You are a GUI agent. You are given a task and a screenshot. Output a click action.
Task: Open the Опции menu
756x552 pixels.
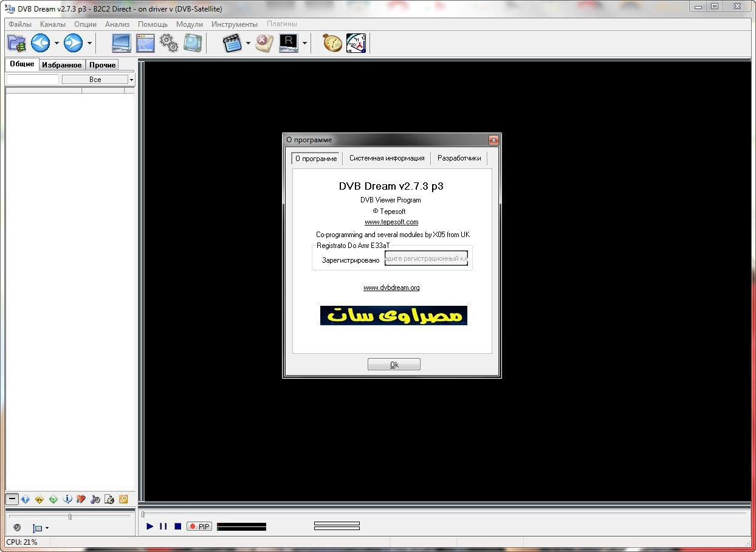pyautogui.click(x=86, y=24)
